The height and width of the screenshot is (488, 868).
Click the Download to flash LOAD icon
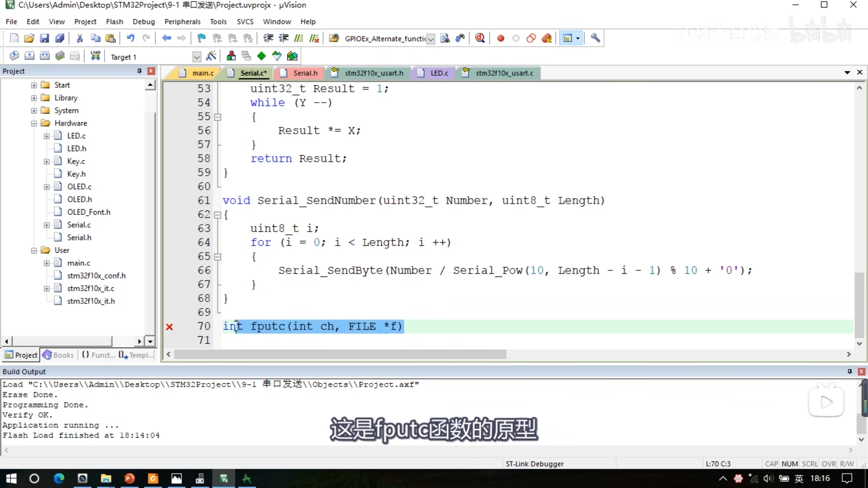[x=95, y=56]
